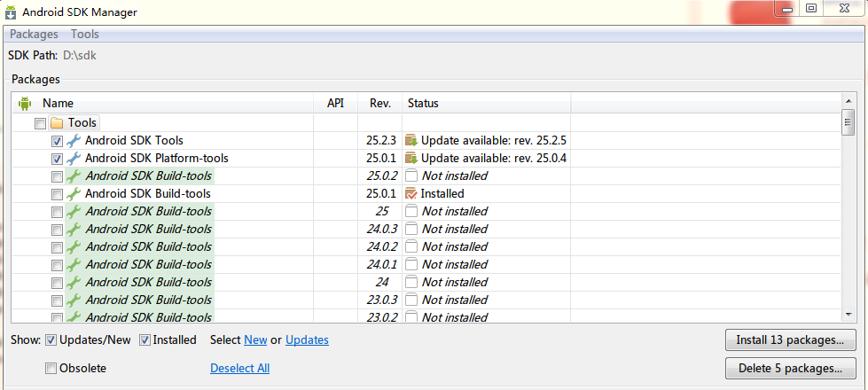Click the not-installed status icon for rev 24.0.3

pyautogui.click(x=411, y=229)
